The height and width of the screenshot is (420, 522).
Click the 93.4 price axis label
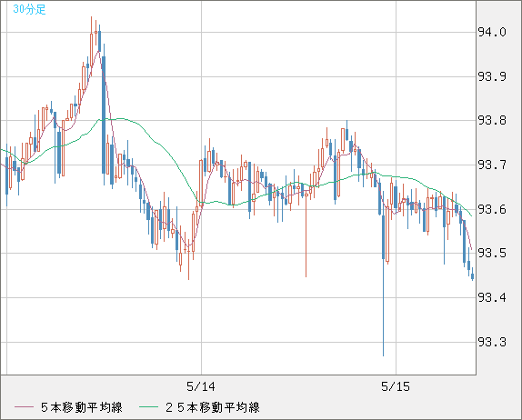pyautogui.click(x=492, y=297)
